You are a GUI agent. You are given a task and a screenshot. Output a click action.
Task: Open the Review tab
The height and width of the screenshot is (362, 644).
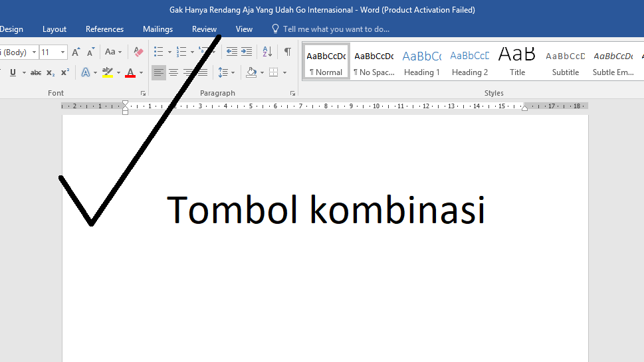tap(204, 29)
